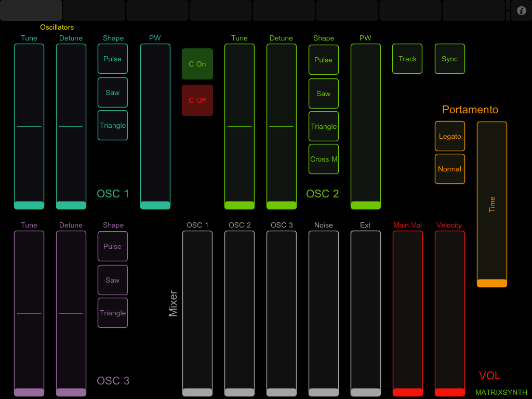Select Saw shape for OSC 1
Viewport: 532px width, 399px height.
tap(113, 92)
